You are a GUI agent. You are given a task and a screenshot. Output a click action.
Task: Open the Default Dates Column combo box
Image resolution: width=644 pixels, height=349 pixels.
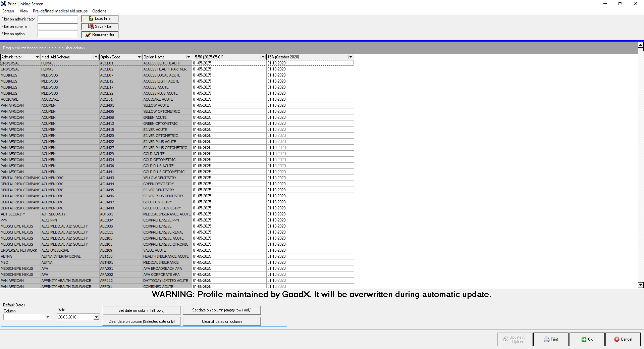pos(48,317)
